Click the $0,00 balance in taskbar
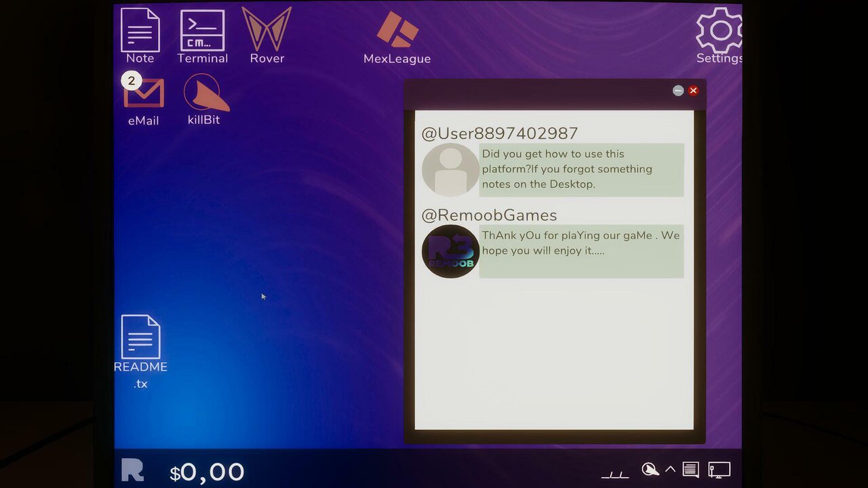This screenshot has height=488, width=868. tap(207, 472)
